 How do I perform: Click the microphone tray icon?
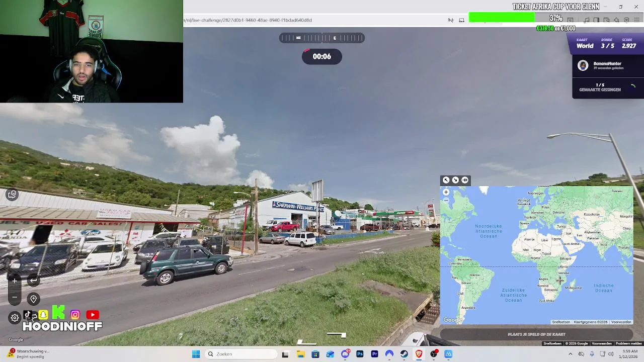(x=592, y=354)
